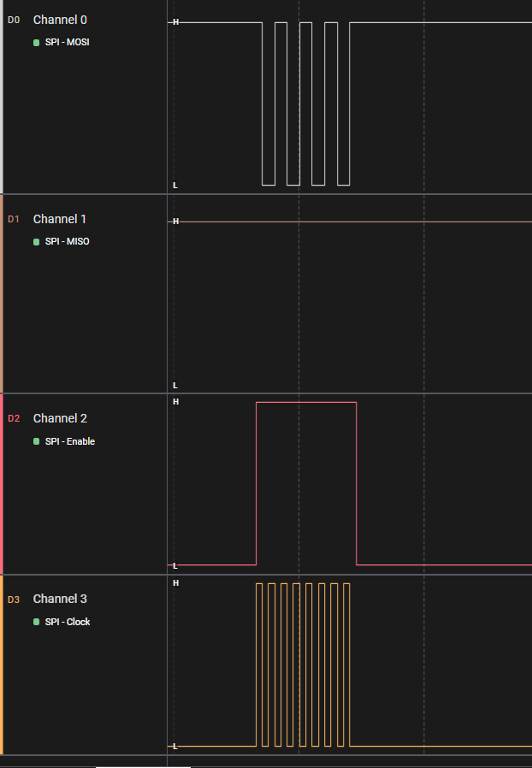Click the green analyzer dot next to SPI - Clock
The width and height of the screenshot is (532, 768).
coord(36,622)
